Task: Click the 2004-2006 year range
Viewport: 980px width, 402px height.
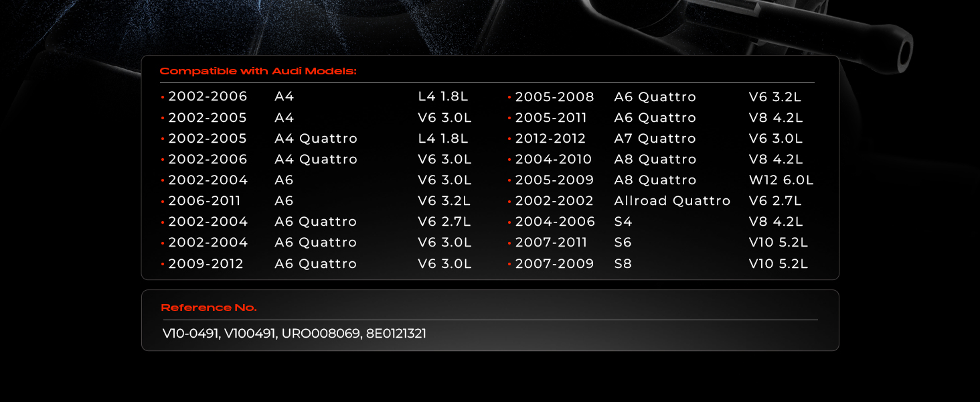Action: (555, 222)
